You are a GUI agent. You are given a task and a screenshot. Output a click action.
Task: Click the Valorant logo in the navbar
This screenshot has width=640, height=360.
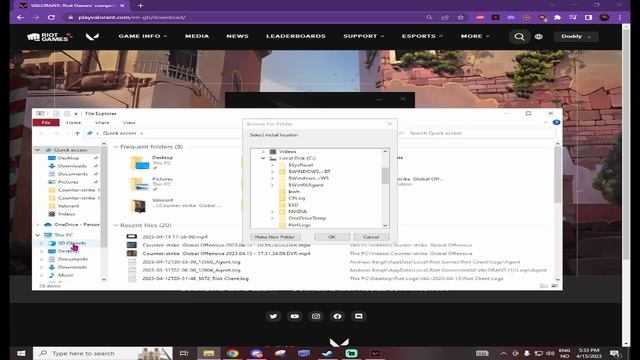[x=92, y=37]
